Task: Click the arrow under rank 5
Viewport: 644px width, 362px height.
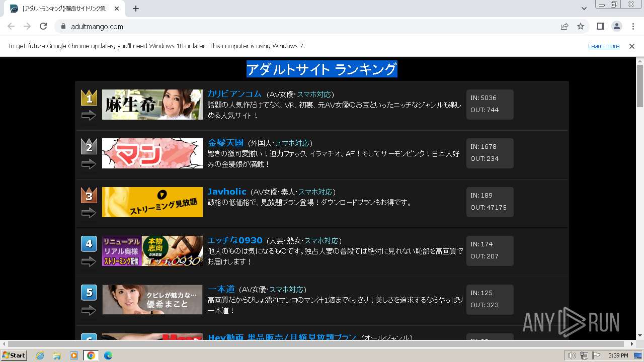Action: click(x=89, y=311)
